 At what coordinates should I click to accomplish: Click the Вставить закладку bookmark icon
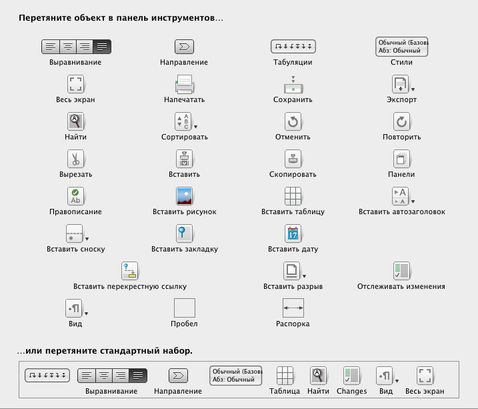click(184, 233)
